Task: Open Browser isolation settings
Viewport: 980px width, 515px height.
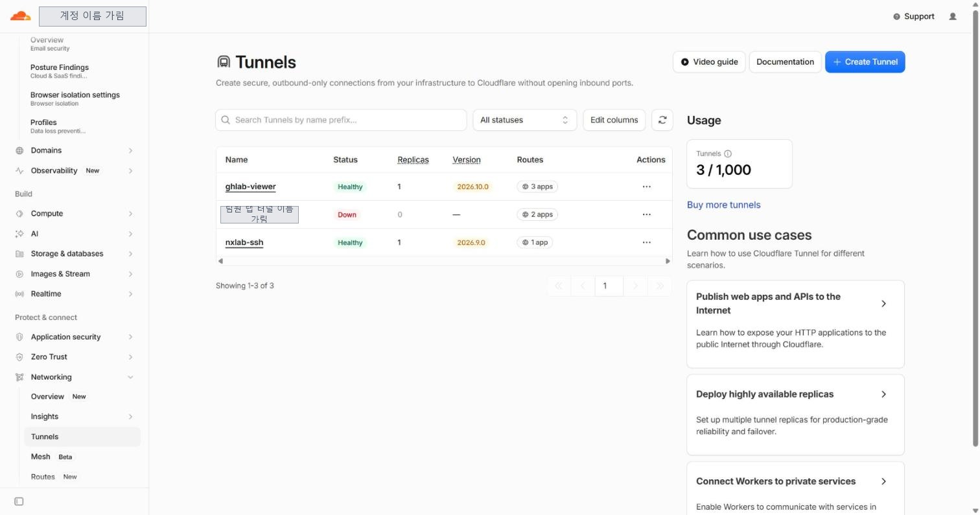Action: (75, 98)
